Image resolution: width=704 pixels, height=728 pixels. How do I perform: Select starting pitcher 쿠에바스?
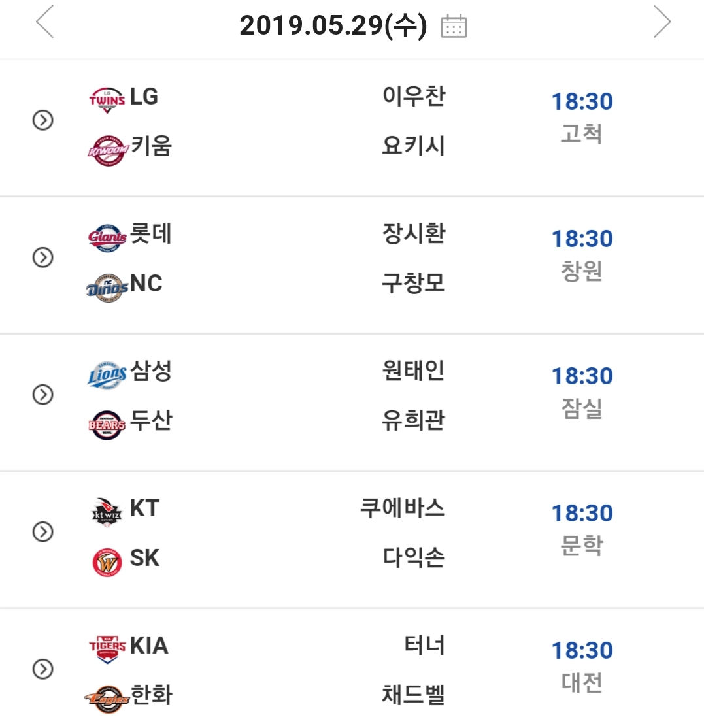point(403,508)
